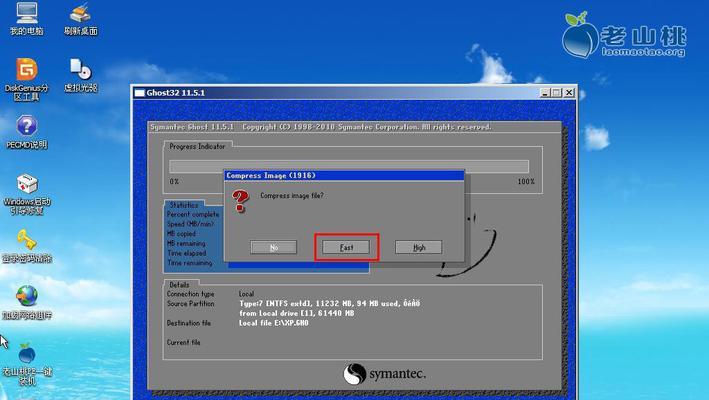Click the 'Destination file' details label
Viewport: 709px width, 400px height.
coord(189,323)
